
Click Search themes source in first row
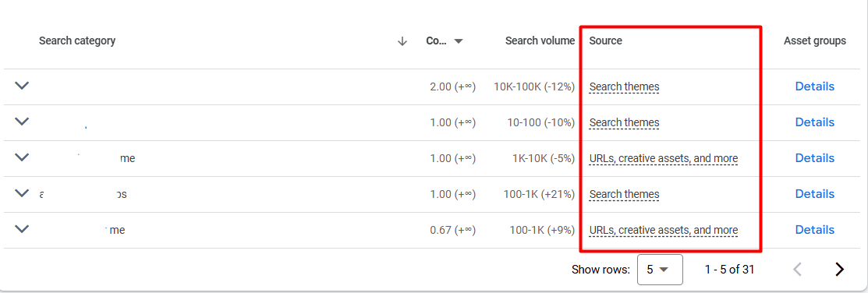[x=625, y=86]
